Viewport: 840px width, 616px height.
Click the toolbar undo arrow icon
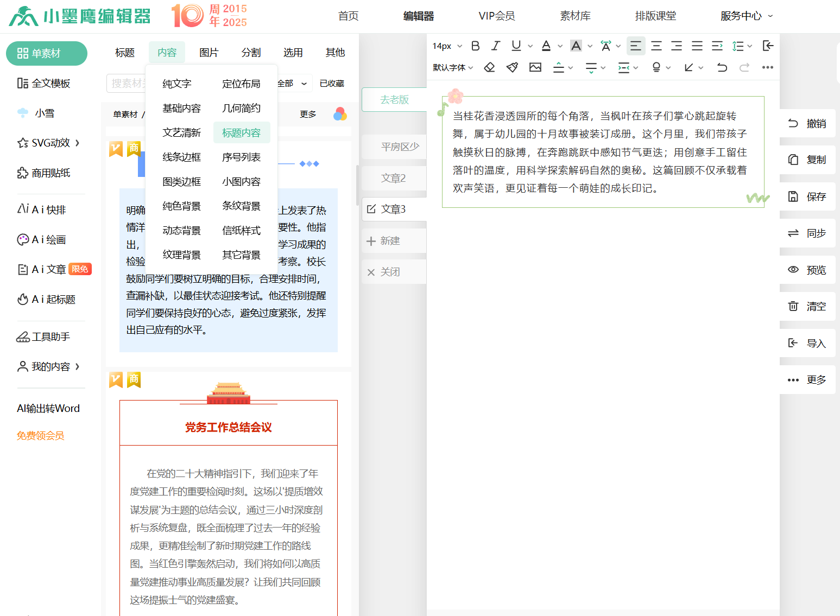722,67
